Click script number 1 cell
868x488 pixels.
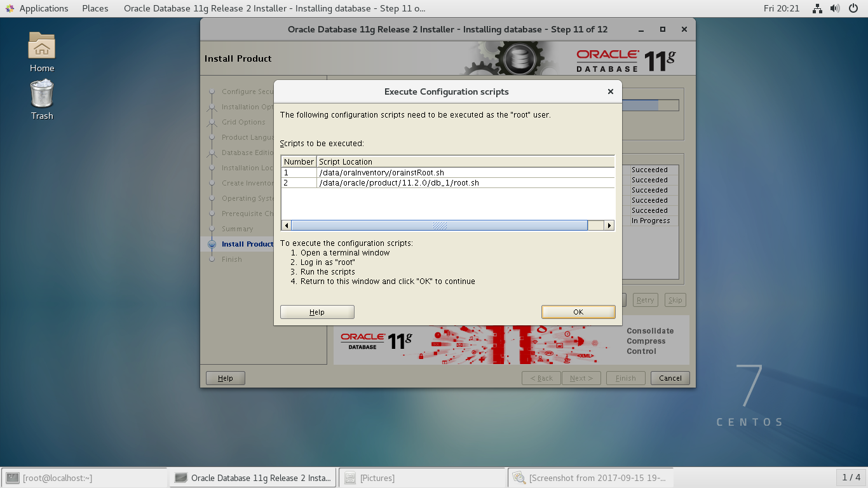click(x=299, y=172)
